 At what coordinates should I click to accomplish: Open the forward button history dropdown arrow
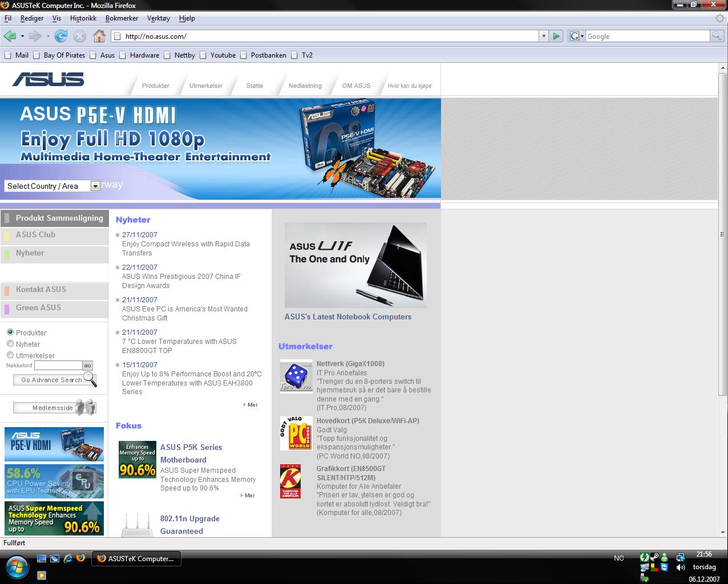pyautogui.click(x=48, y=36)
